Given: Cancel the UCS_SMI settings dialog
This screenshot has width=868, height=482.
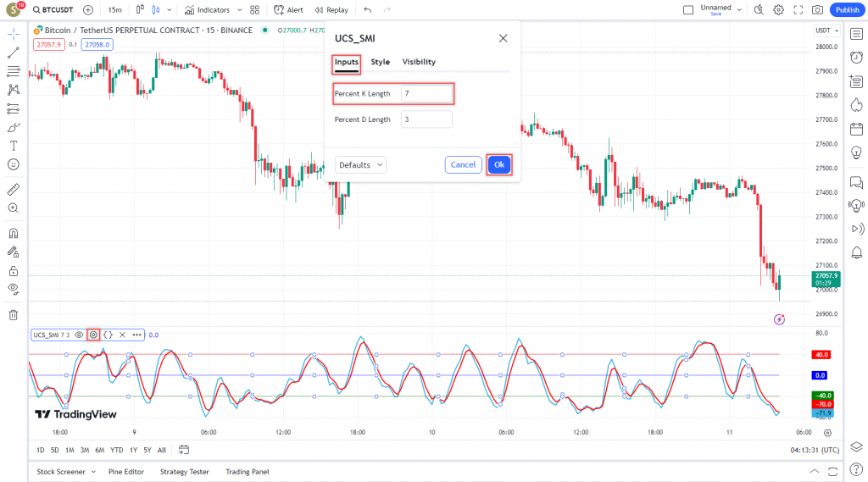Looking at the screenshot, I should coord(463,164).
